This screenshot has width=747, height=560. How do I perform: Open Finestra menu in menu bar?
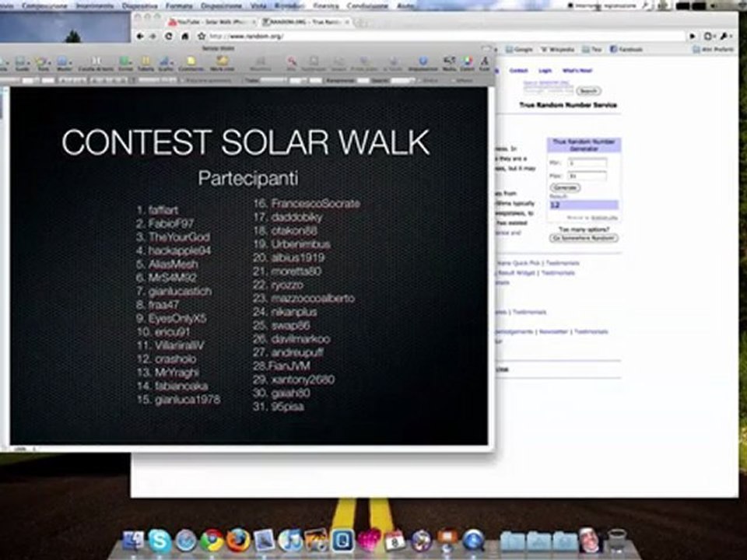pyautogui.click(x=326, y=5)
